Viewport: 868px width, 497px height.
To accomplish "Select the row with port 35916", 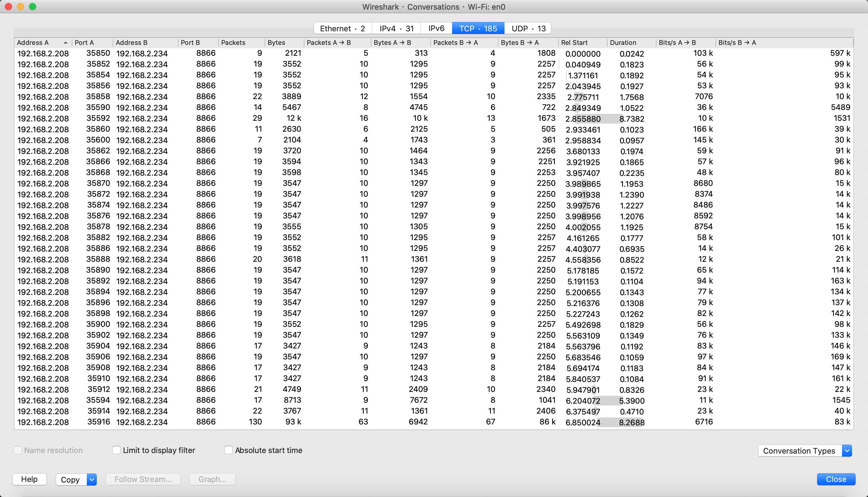I will (x=98, y=422).
